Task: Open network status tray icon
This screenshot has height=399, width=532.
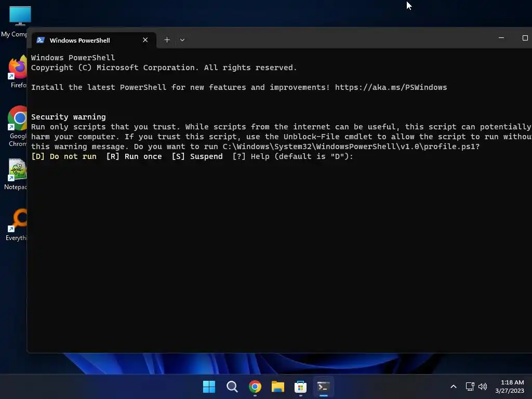Action: pyautogui.click(x=470, y=387)
